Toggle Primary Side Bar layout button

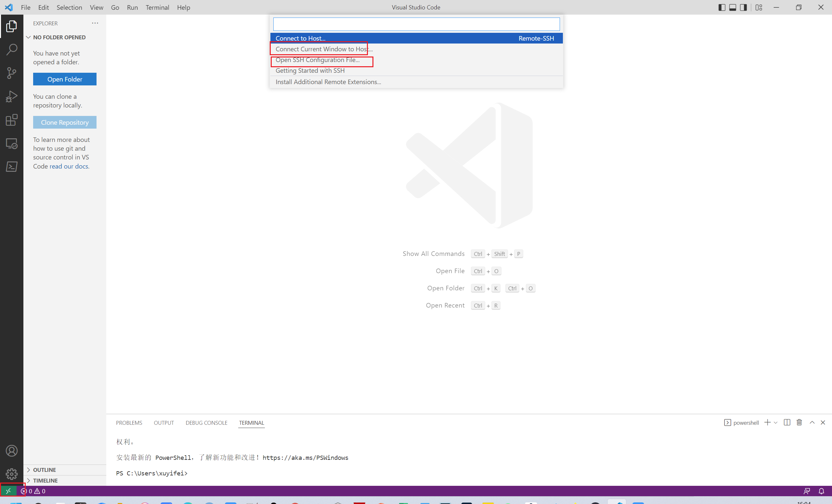click(721, 7)
